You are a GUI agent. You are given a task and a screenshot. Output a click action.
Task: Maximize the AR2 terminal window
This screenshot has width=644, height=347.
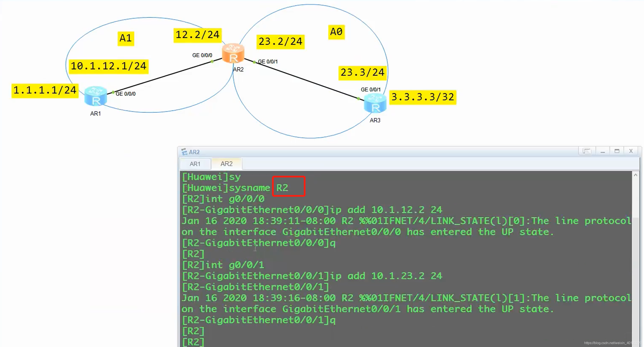(x=617, y=151)
